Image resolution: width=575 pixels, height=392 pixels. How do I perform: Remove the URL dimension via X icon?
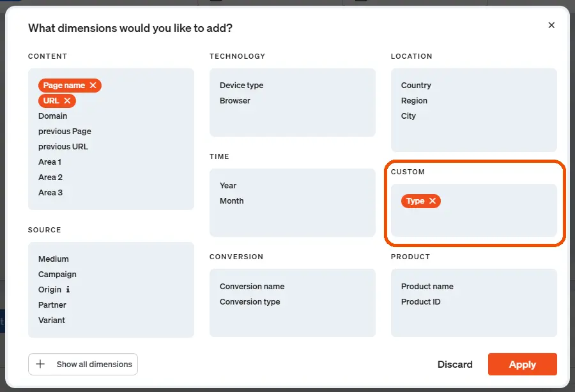pyautogui.click(x=67, y=101)
